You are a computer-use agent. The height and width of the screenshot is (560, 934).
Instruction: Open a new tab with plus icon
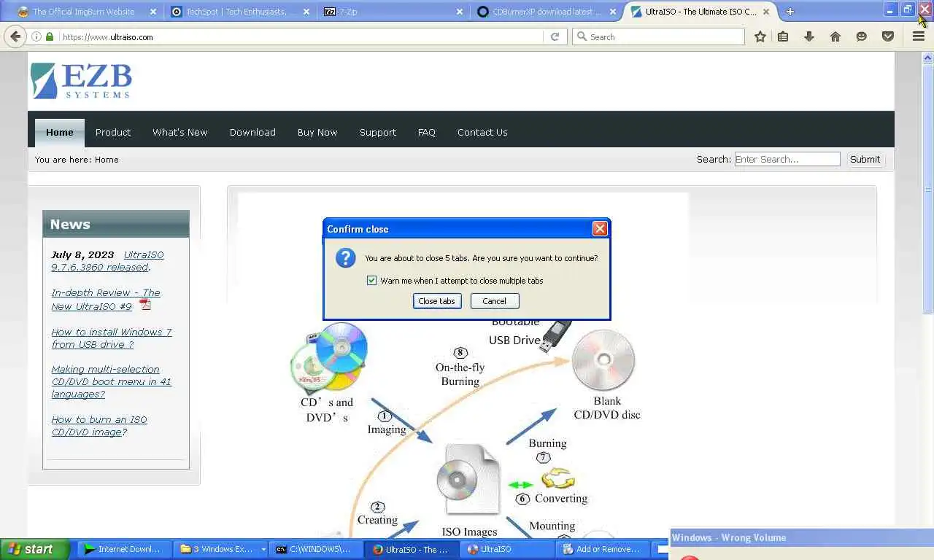[790, 12]
